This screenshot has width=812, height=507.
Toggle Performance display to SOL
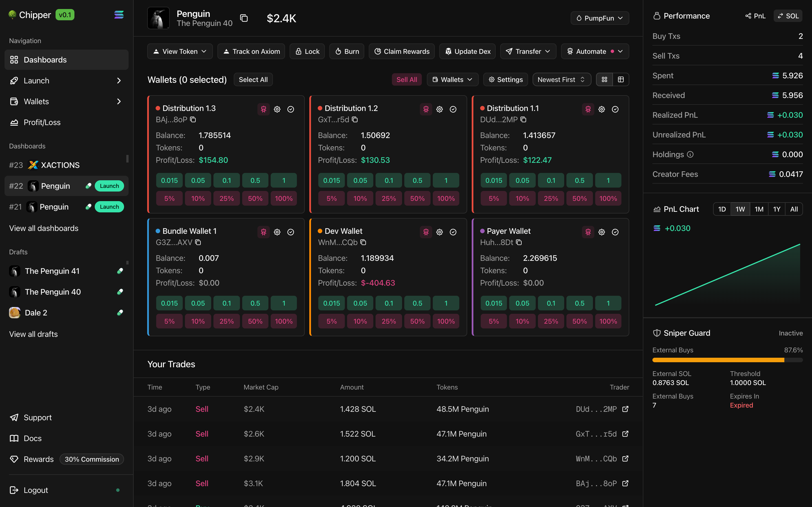pos(788,16)
